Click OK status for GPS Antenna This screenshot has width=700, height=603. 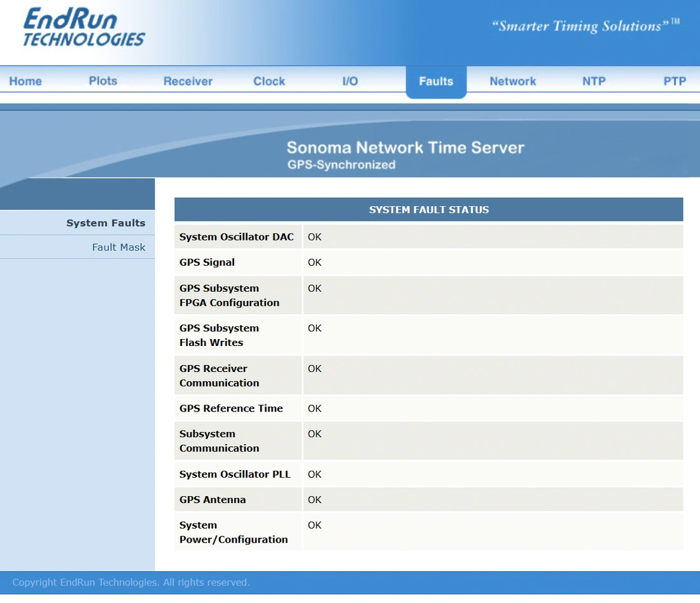click(315, 499)
